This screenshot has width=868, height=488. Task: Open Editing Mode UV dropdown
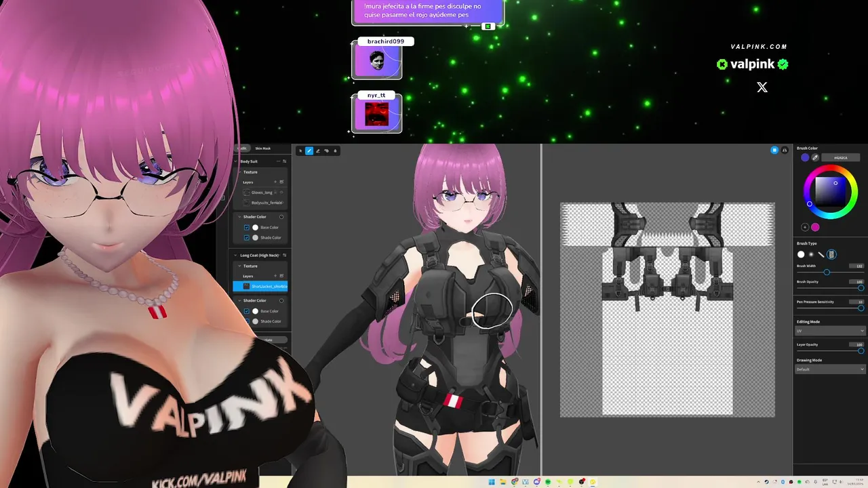[831, 331]
